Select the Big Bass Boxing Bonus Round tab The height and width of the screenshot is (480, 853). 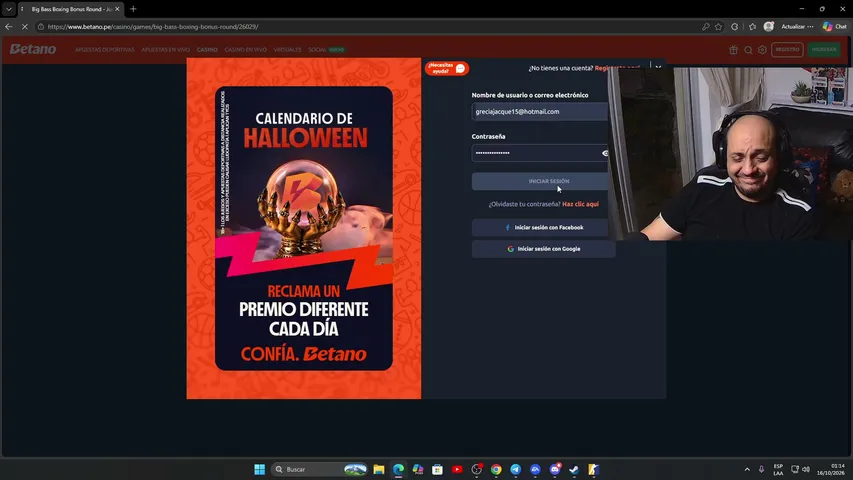(x=70, y=9)
